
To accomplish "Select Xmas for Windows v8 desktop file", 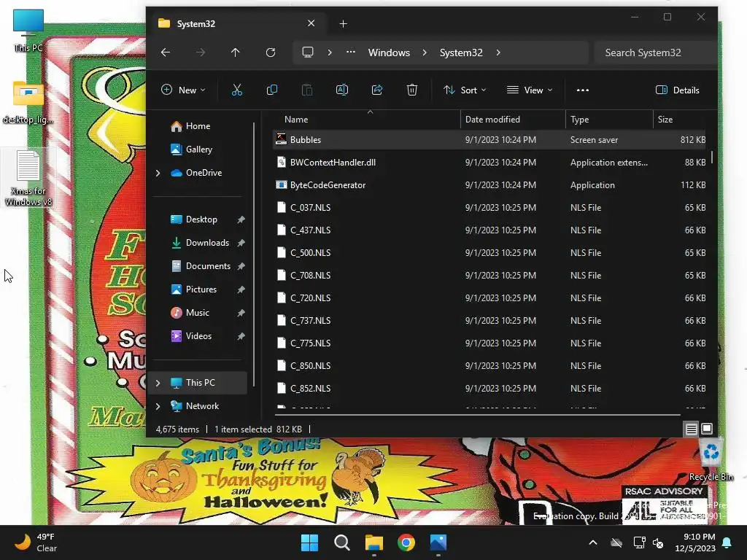I will (x=28, y=178).
